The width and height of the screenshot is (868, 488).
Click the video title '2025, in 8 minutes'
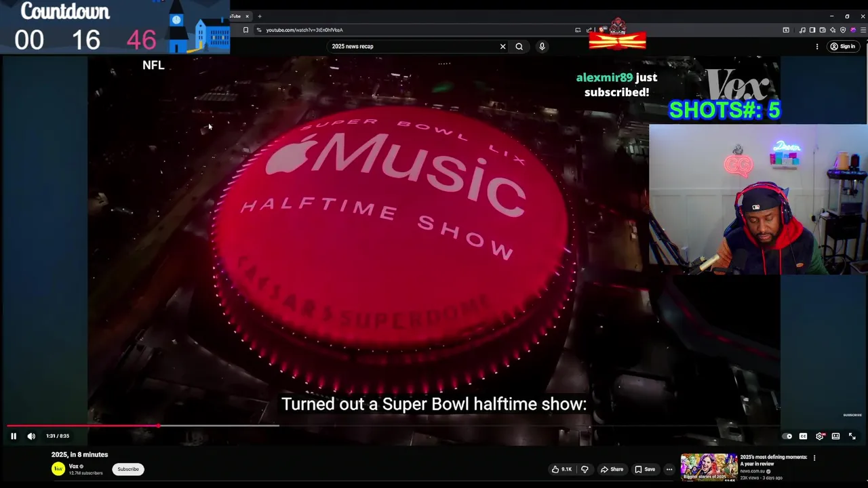point(79,455)
